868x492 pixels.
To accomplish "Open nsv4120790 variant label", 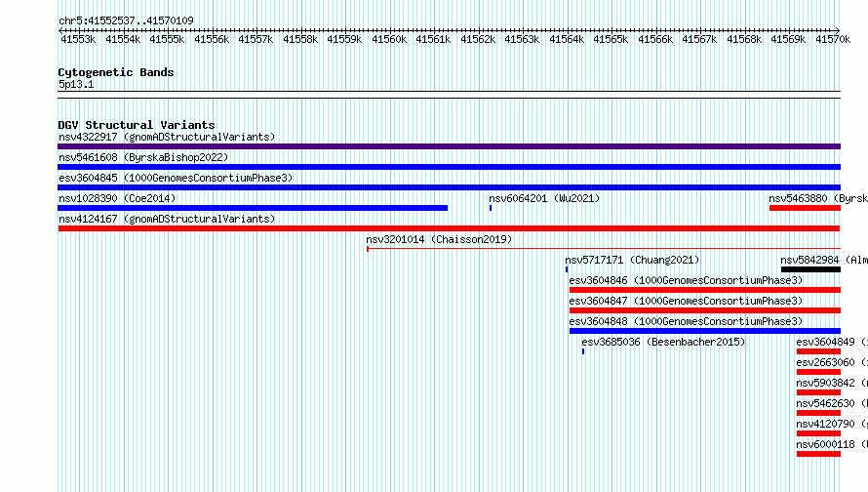I will (x=832, y=424).
